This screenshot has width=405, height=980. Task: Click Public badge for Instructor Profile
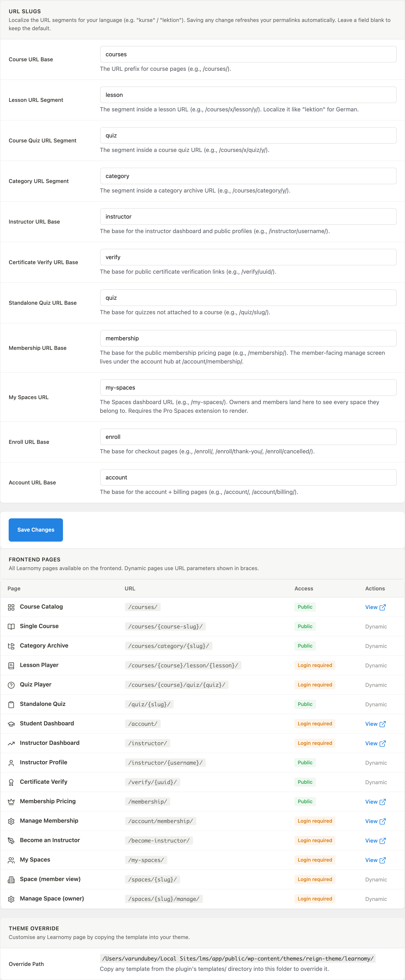(x=305, y=763)
